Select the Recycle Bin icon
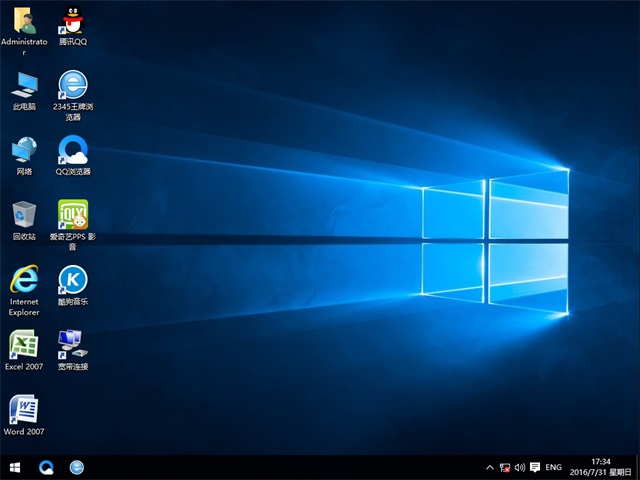 [24, 214]
